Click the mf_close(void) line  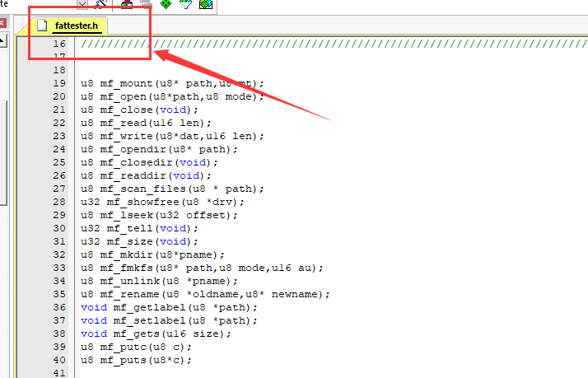point(139,110)
